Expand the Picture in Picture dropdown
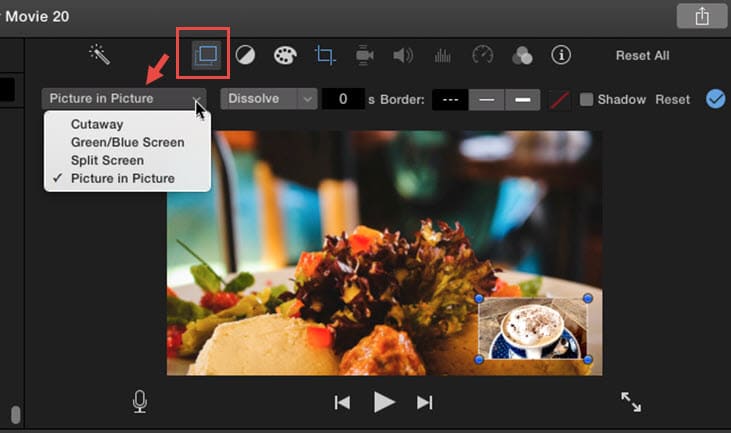The width and height of the screenshot is (731, 433). point(124,99)
